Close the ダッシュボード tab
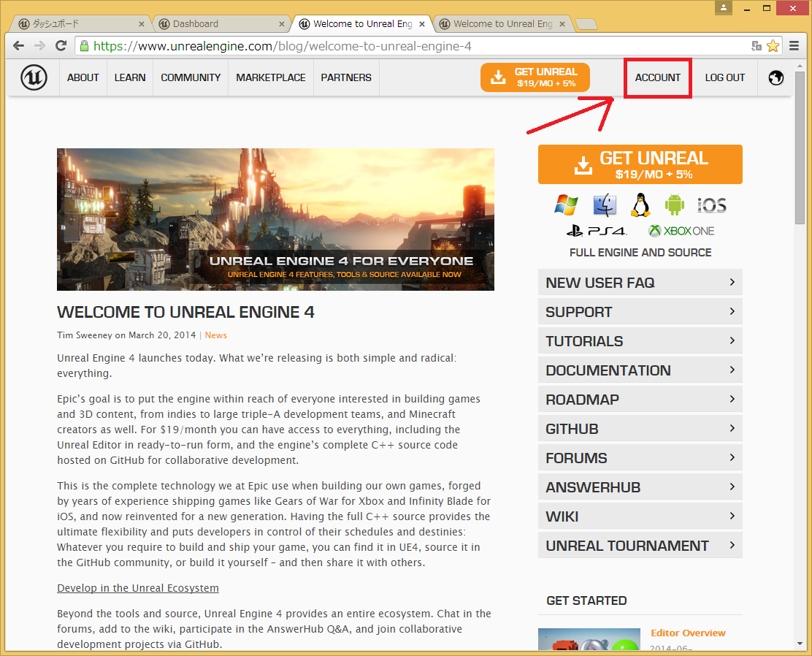812x656 pixels. (x=142, y=24)
